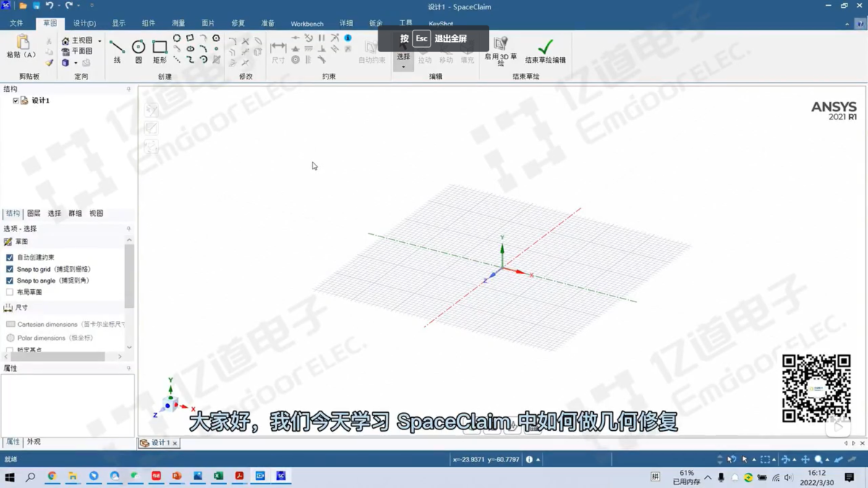Click the box selection status bar icon
Image resolution: width=868 pixels, height=488 pixels.
pos(765,459)
